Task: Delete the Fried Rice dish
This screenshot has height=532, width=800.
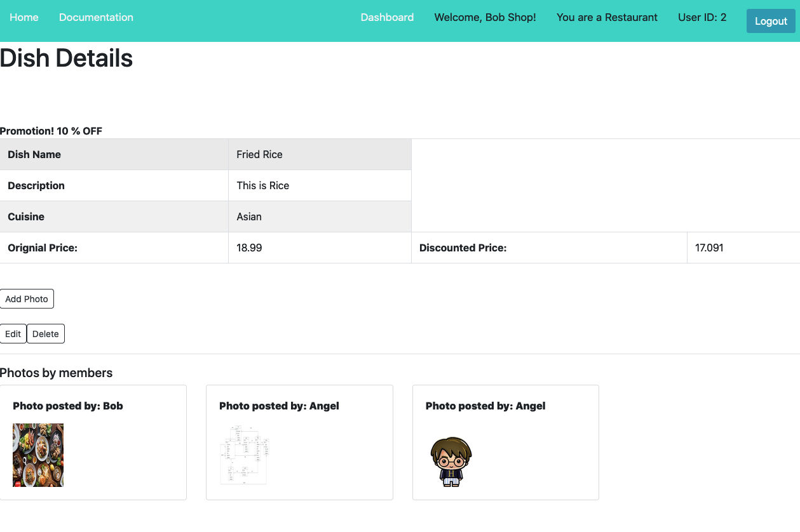Action: [45, 333]
